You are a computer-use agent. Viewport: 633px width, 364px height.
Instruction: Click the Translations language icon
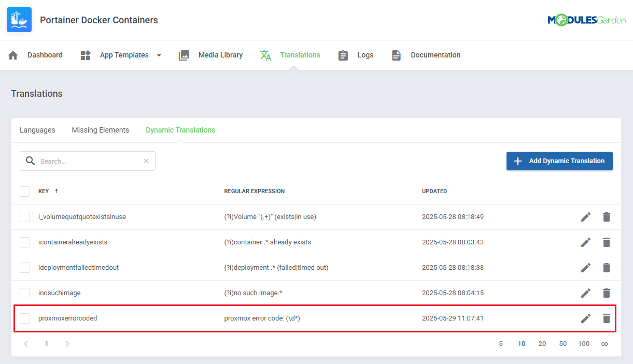click(x=265, y=55)
